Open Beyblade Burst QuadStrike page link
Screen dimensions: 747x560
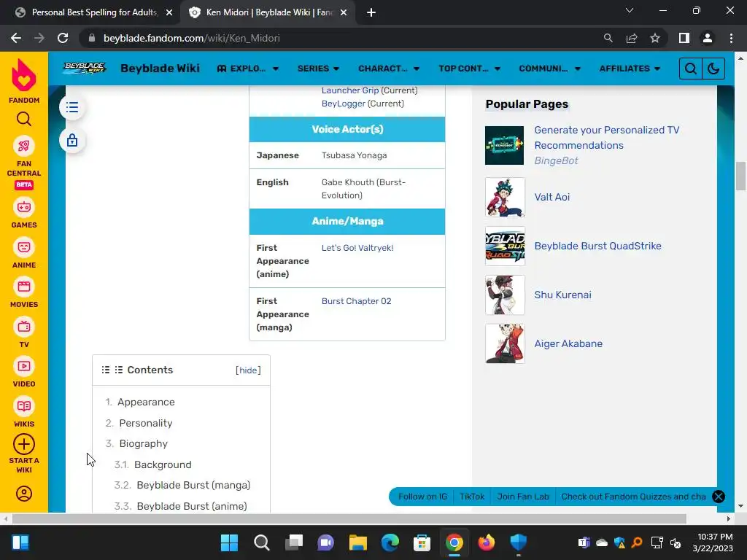tap(598, 246)
